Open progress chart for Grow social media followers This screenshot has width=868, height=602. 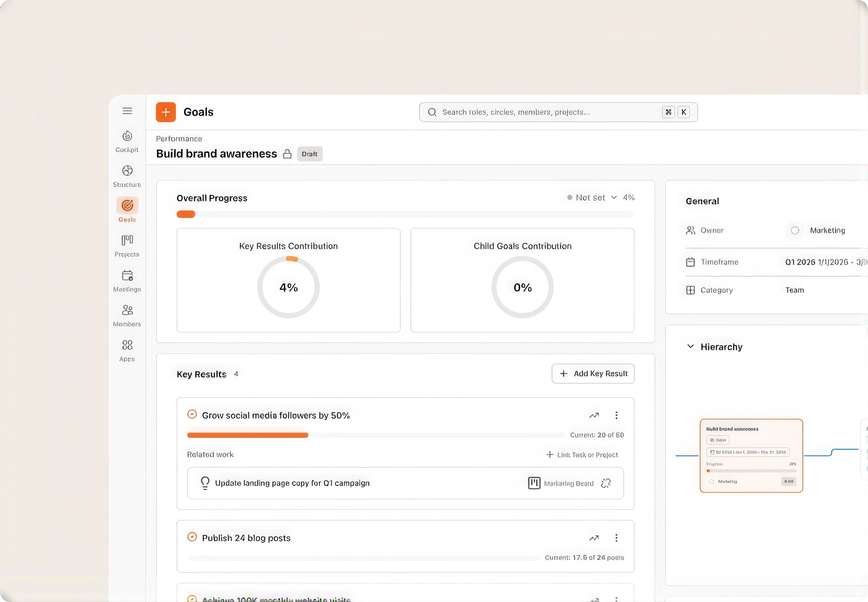pyautogui.click(x=594, y=415)
